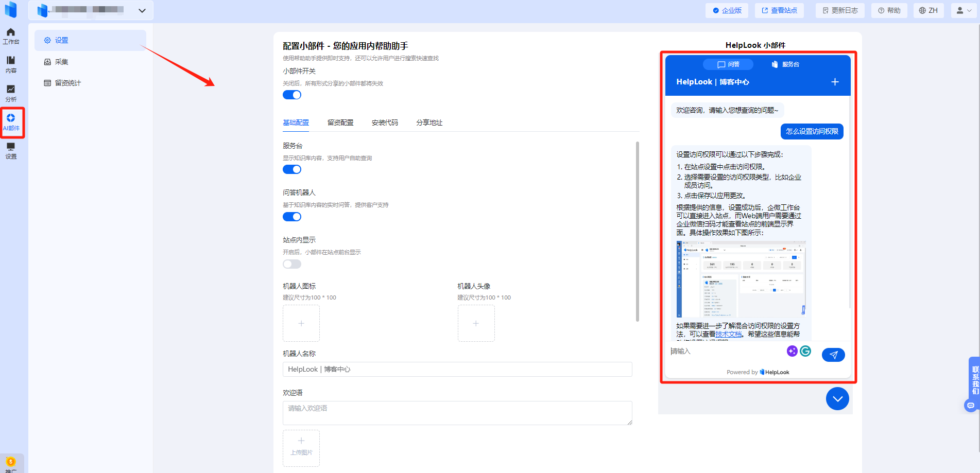Select the AI部件 sidebar icon

(x=11, y=122)
